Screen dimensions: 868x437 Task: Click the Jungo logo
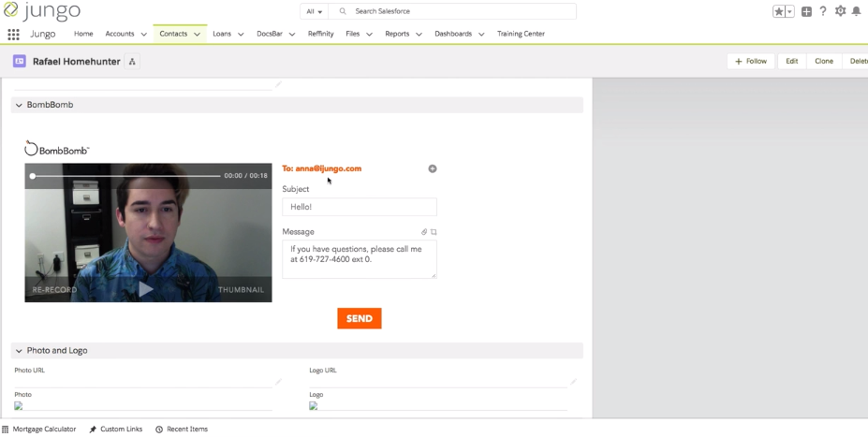pyautogui.click(x=41, y=10)
